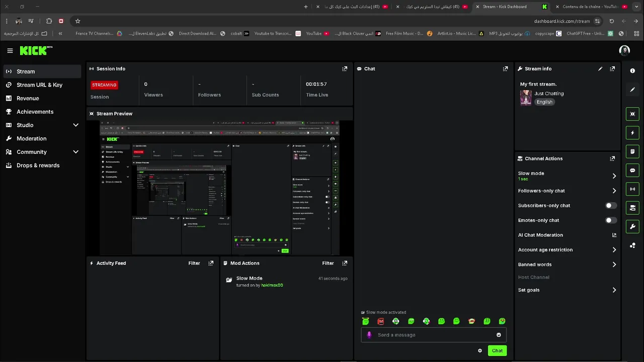Image resolution: width=644 pixels, height=362 pixels.
Task: Open the hamburger menu beside Kick logo
Action: [10, 50]
